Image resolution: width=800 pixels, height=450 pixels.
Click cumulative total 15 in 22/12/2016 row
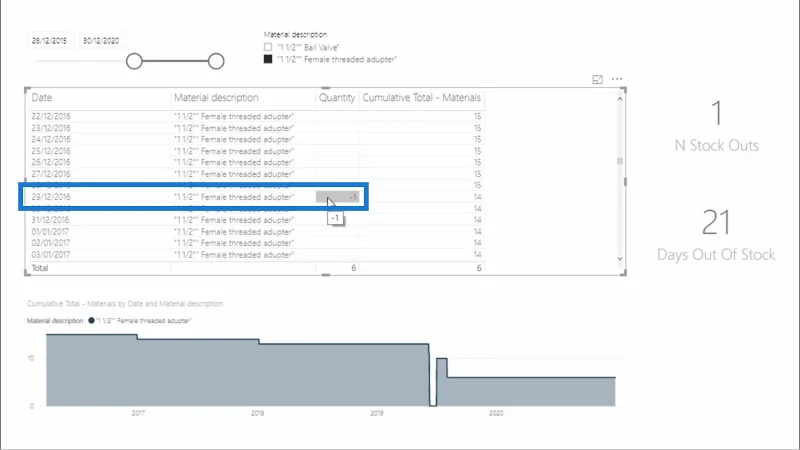[x=477, y=116]
